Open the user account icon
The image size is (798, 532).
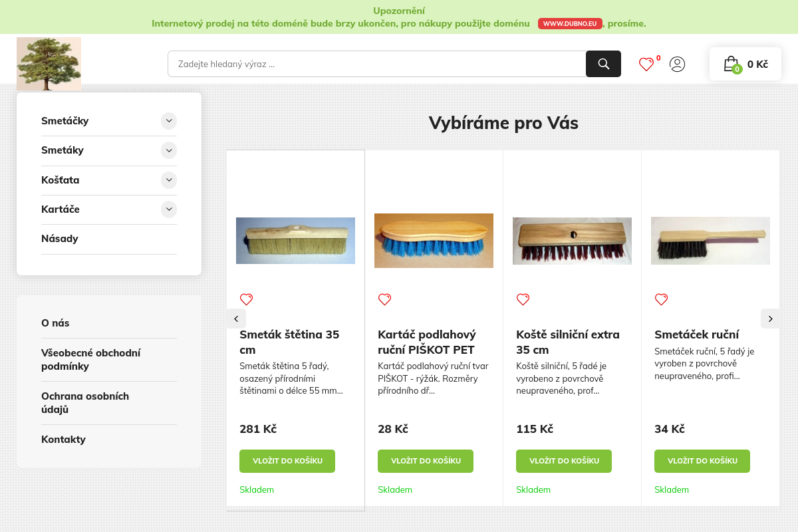(x=677, y=64)
